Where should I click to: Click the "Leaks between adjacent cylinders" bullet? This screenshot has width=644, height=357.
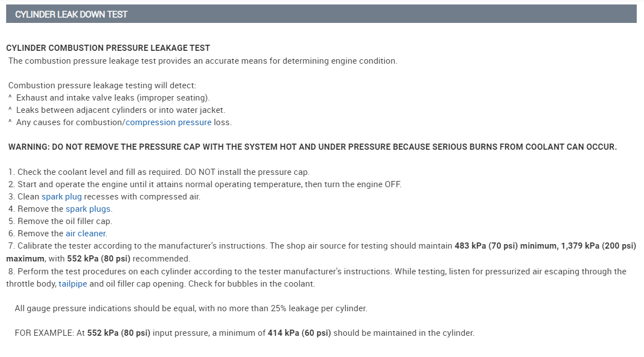point(121,110)
